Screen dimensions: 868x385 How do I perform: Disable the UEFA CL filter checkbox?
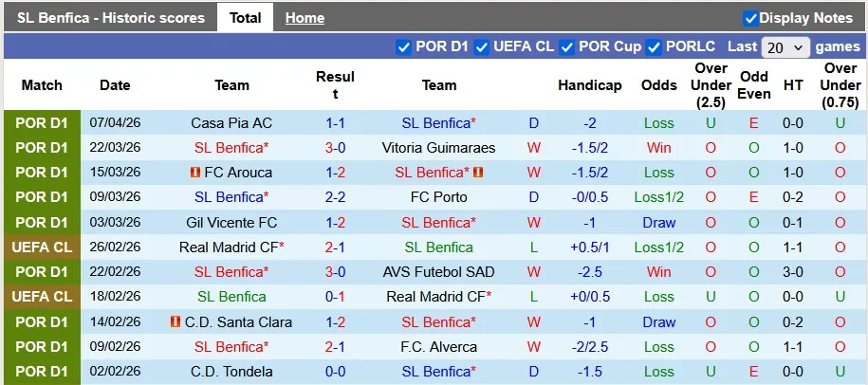point(482,46)
